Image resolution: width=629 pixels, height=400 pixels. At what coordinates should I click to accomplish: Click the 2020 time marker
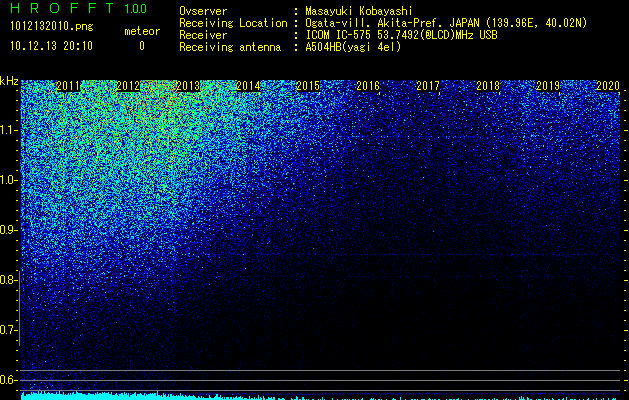(x=608, y=86)
